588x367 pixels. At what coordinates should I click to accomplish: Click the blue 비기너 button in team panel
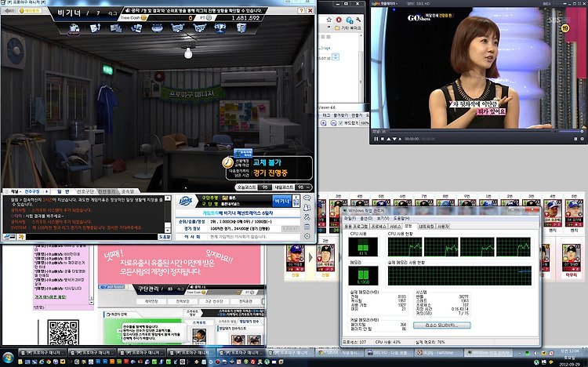(x=282, y=201)
